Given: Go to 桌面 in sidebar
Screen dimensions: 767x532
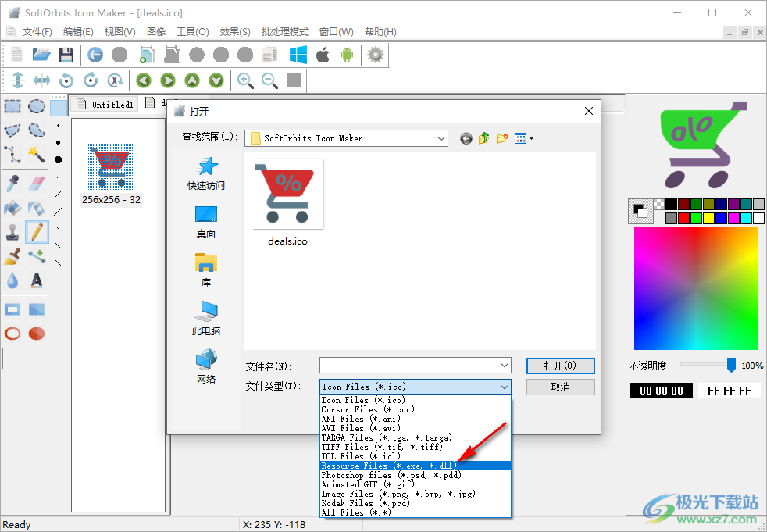Looking at the screenshot, I should coord(206,222).
